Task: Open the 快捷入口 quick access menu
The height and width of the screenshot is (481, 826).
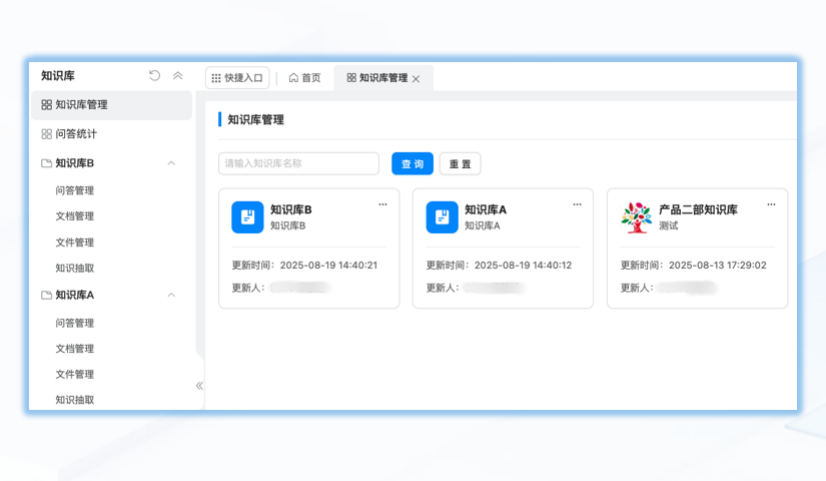Action: [237, 78]
